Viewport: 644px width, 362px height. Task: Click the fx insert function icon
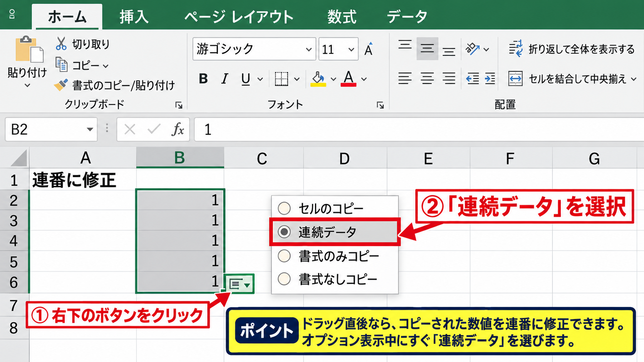(178, 130)
